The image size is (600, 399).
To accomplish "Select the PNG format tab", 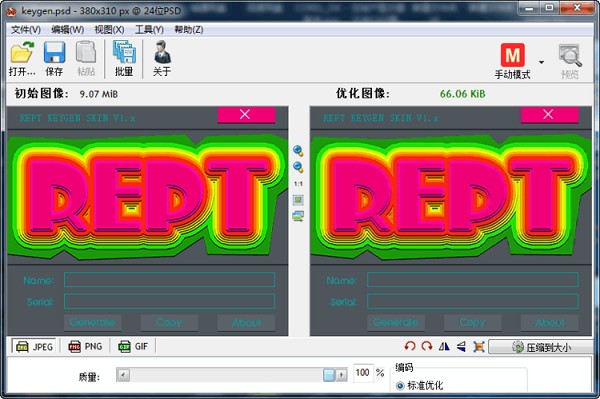I will (85, 347).
